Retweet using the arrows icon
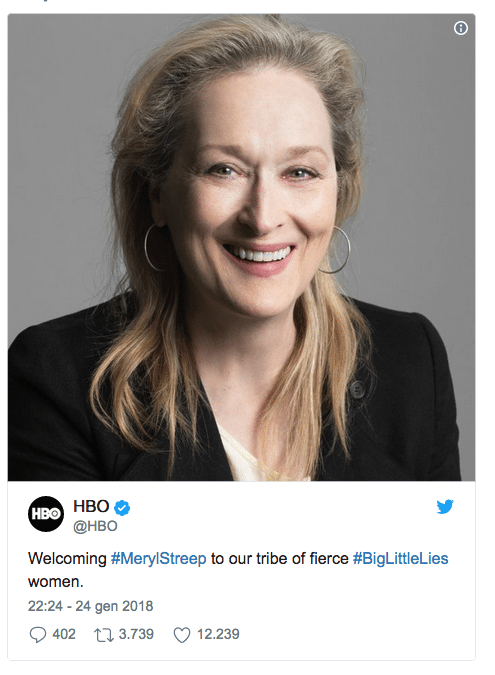This screenshot has height=675, width=495. pyautogui.click(x=104, y=635)
